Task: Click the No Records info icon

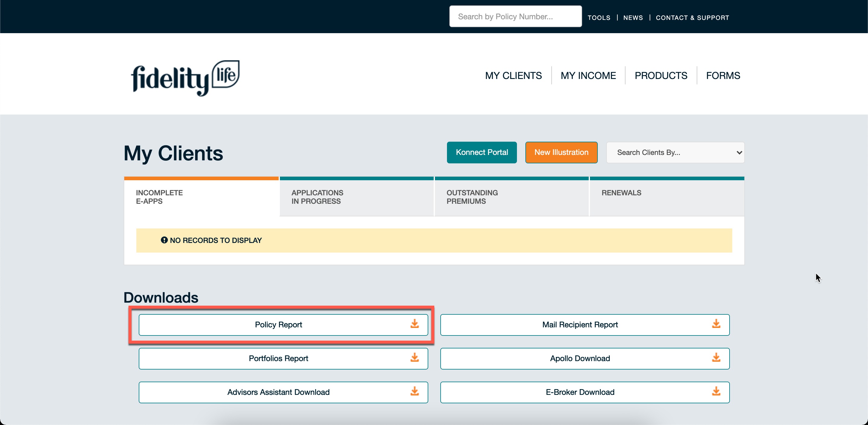Action: click(x=164, y=240)
